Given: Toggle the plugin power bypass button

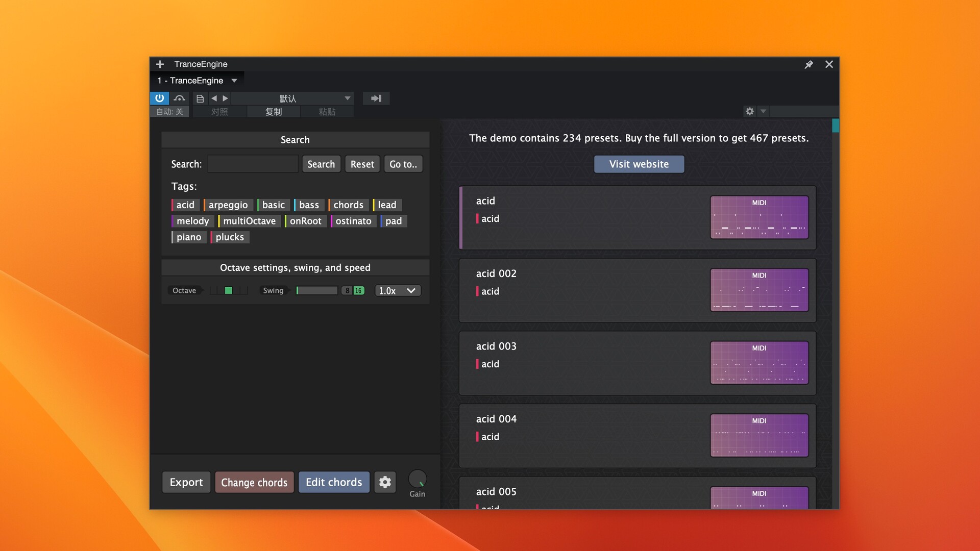Looking at the screenshot, I should (x=160, y=98).
